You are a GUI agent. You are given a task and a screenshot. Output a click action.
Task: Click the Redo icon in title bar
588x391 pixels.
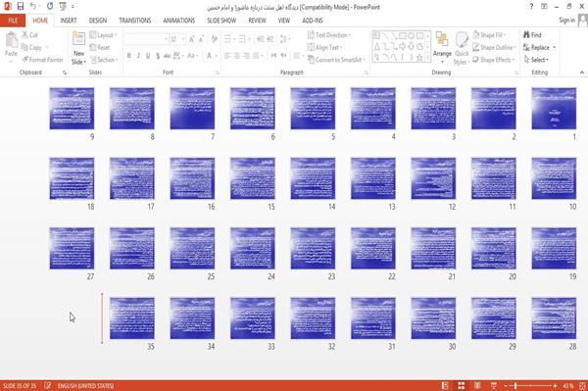(50, 7)
